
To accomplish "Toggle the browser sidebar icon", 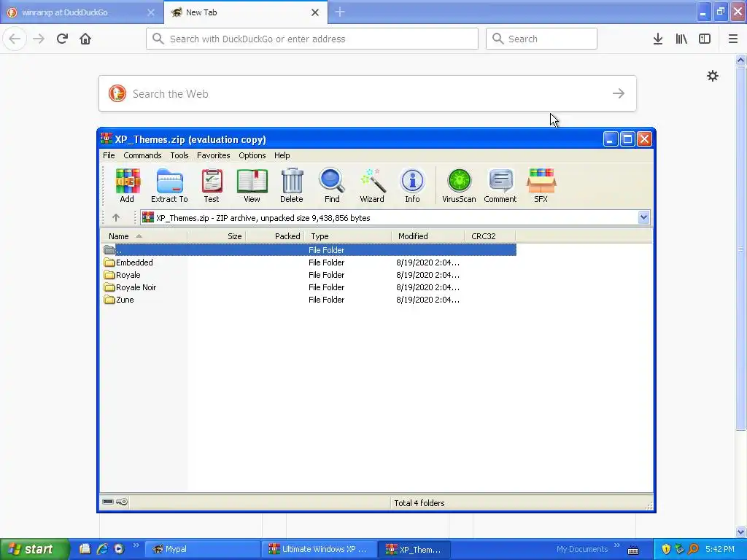I will tap(705, 39).
